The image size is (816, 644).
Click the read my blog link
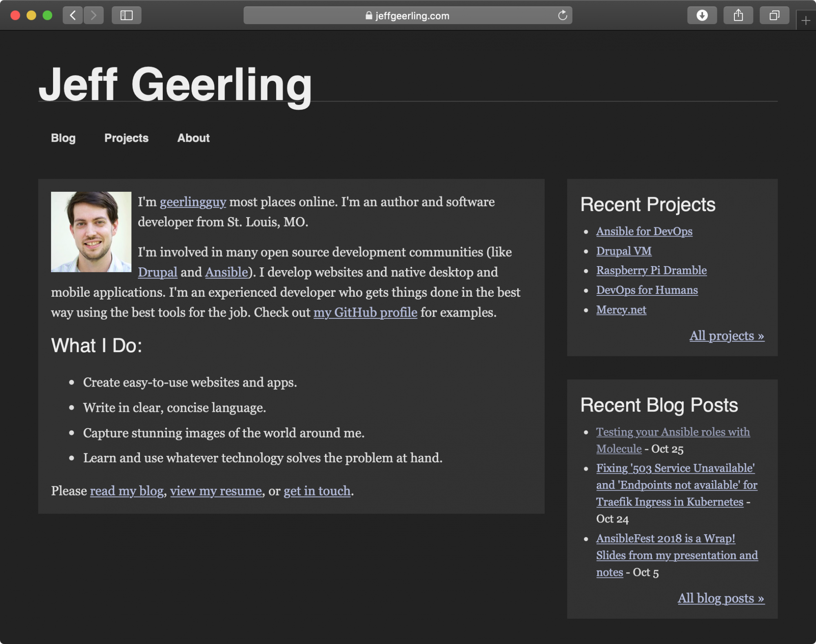[126, 491]
